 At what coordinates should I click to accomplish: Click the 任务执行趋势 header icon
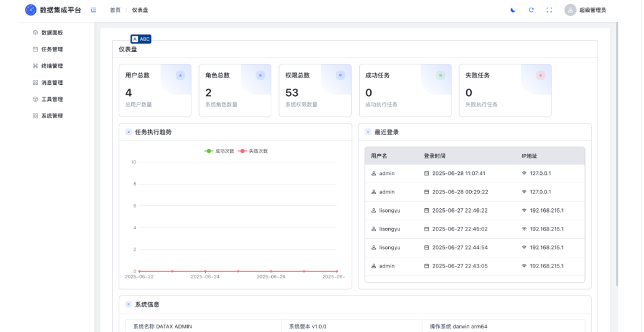tap(129, 132)
